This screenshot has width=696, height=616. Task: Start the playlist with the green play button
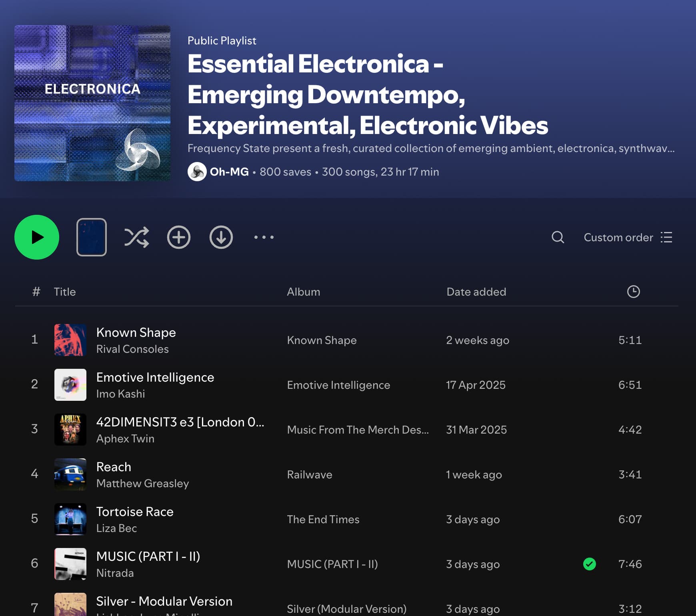[x=37, y=237]
